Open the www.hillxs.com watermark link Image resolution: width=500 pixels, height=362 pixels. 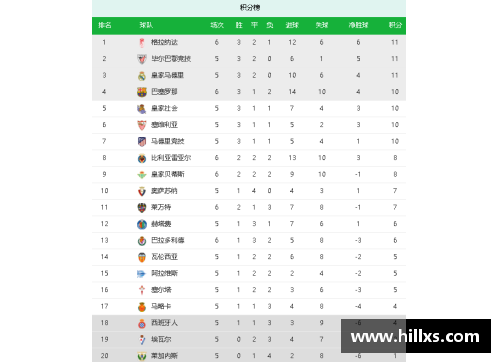[x=415, y=336]
